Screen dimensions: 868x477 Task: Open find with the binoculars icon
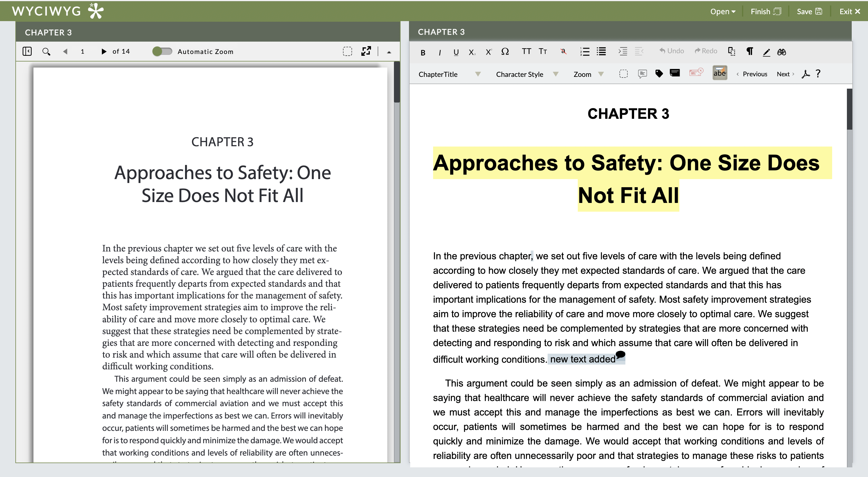[782, 52]
